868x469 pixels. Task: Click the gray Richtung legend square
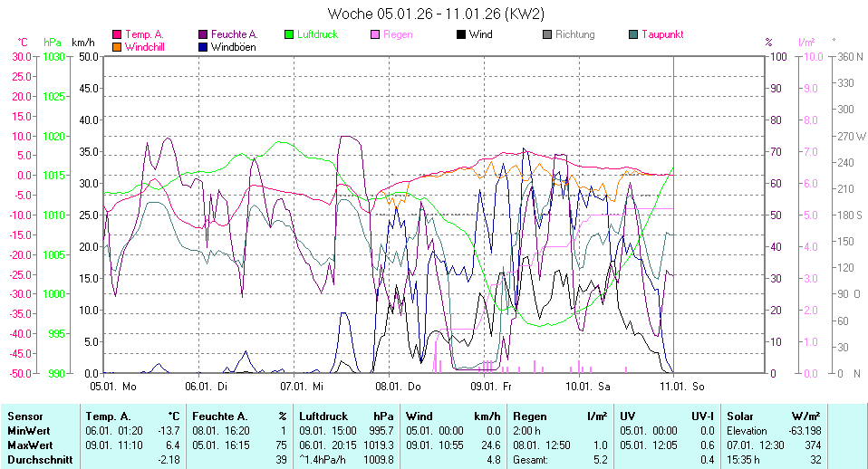pyautogui.click(x=547, y=35)
